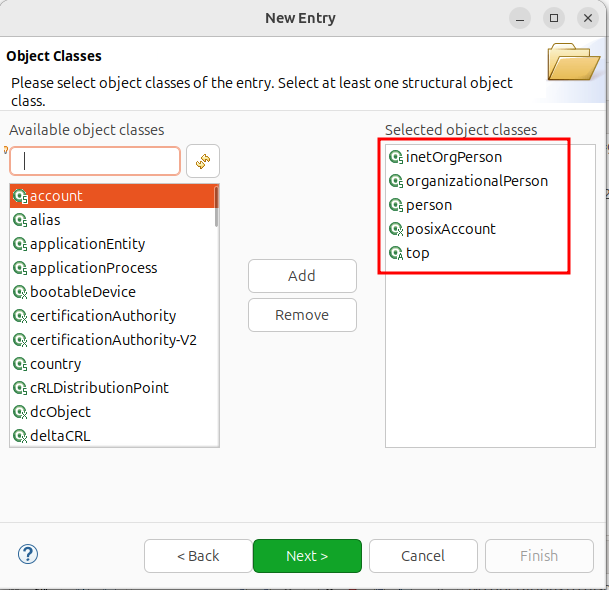609x590 pixels.
Task: Click the icon beside posixAccount entry
Action: (395, 229)
